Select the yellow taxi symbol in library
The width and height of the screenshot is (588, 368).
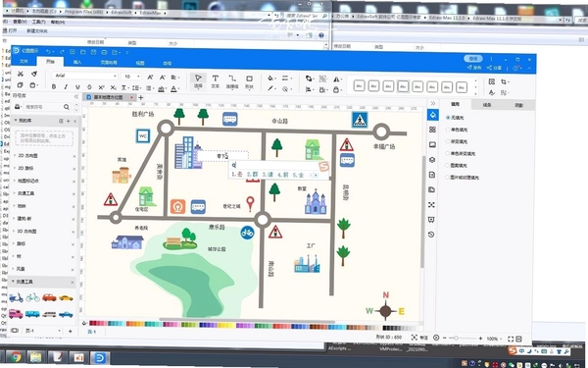coord(66,297)
